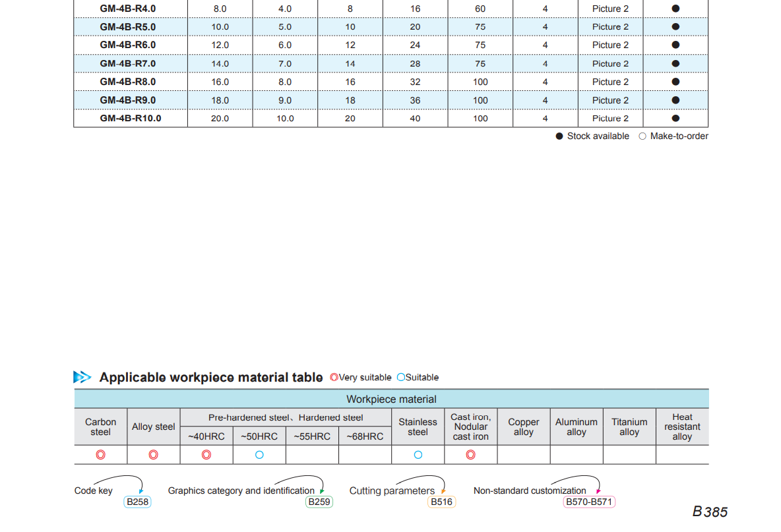Select the GM-4B-R7.0 model cell
Viewport: 781px width, 532px height.
(x=128, y=64)
